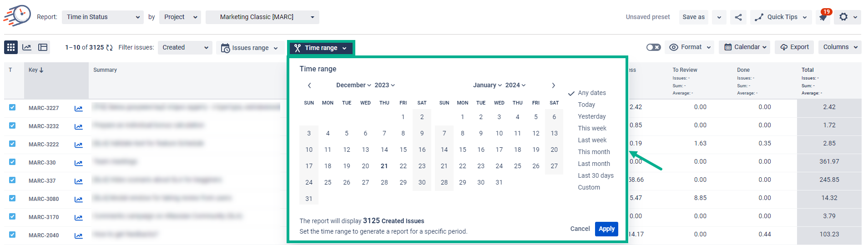Expand the Issues range dropdown
868x245 pixels.
pyautogui.click(x=250, y=48)
